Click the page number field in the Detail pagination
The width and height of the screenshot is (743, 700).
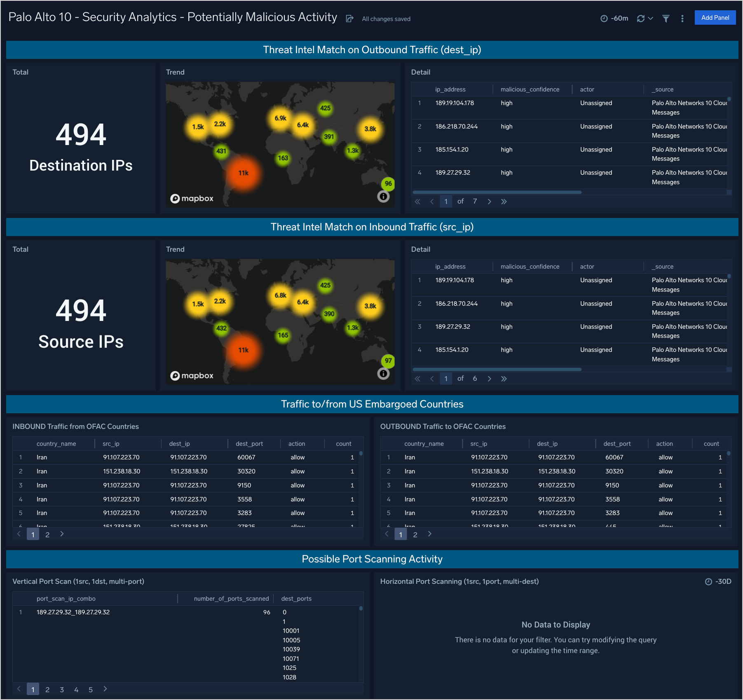pos(446,201)
